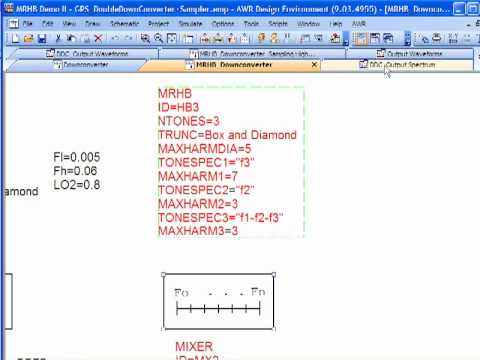
Task: Click the X/Y numeric toolbar icon
Action: click(x=453, y=38)
